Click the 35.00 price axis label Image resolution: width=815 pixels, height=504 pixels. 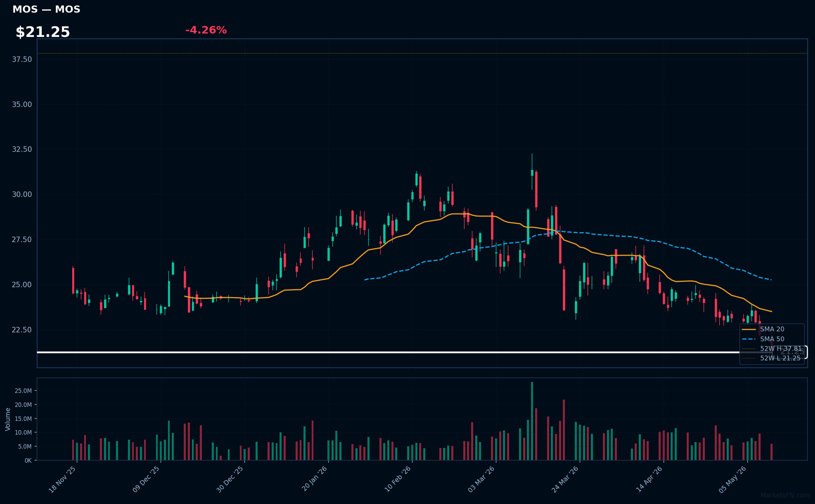[22, 105]
